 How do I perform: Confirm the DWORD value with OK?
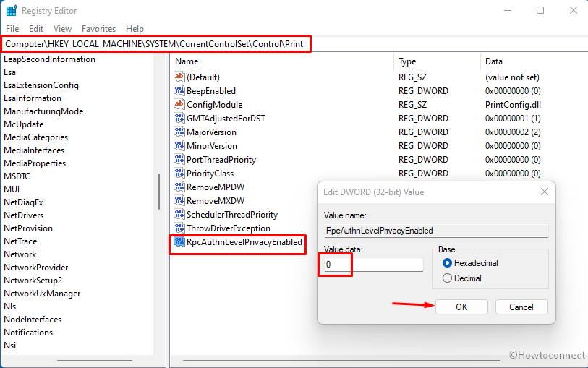(461, 307)
